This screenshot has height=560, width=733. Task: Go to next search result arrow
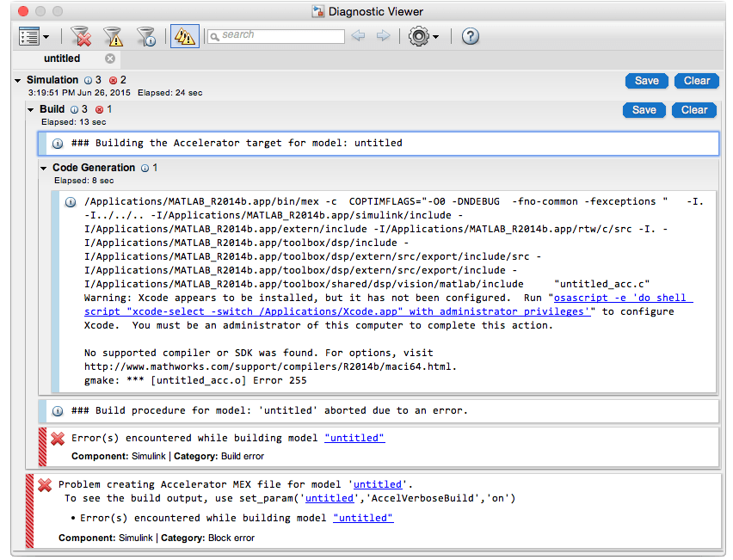tap(384, 35)
